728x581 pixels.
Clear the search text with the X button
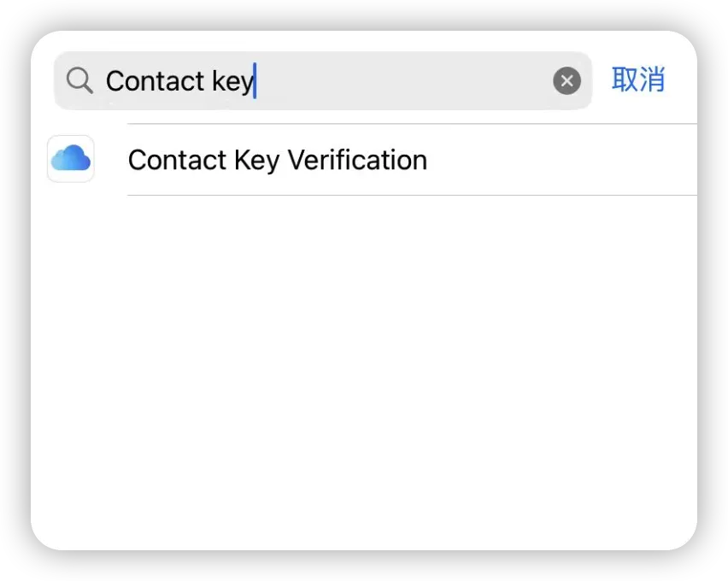[x=567, y=81]
